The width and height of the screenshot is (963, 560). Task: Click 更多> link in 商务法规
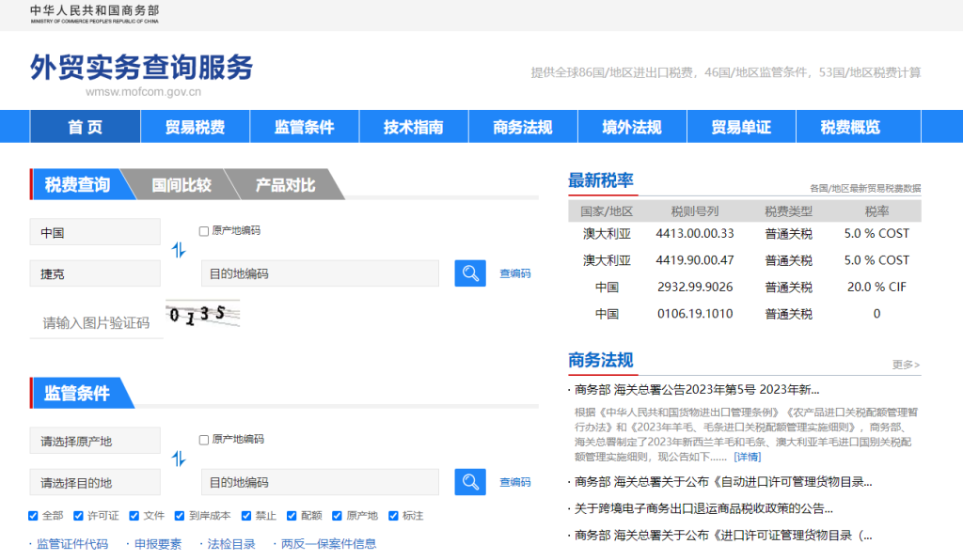906,365
